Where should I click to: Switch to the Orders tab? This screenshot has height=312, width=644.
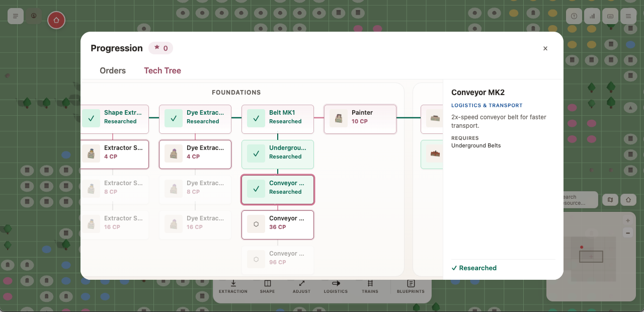click(x=113, y=70)
